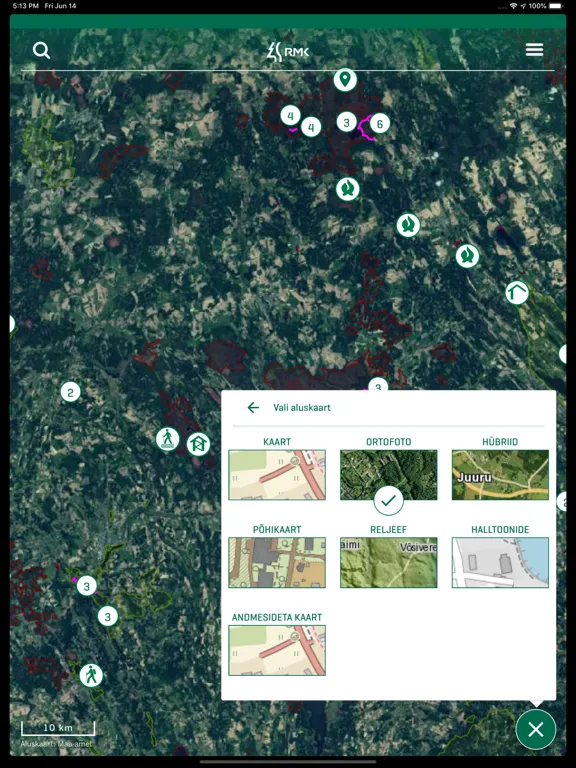Image resolution: width=576 pixels, height=768 pixels.
Task: Click the 10 km scale bar
Action: pos(58,728)
